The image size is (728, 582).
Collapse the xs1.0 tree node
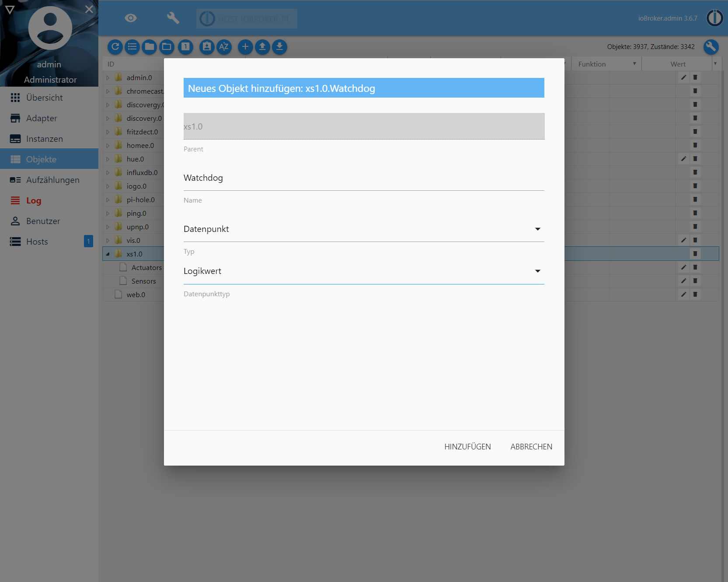pyautogui.click(x=108, y=254)
